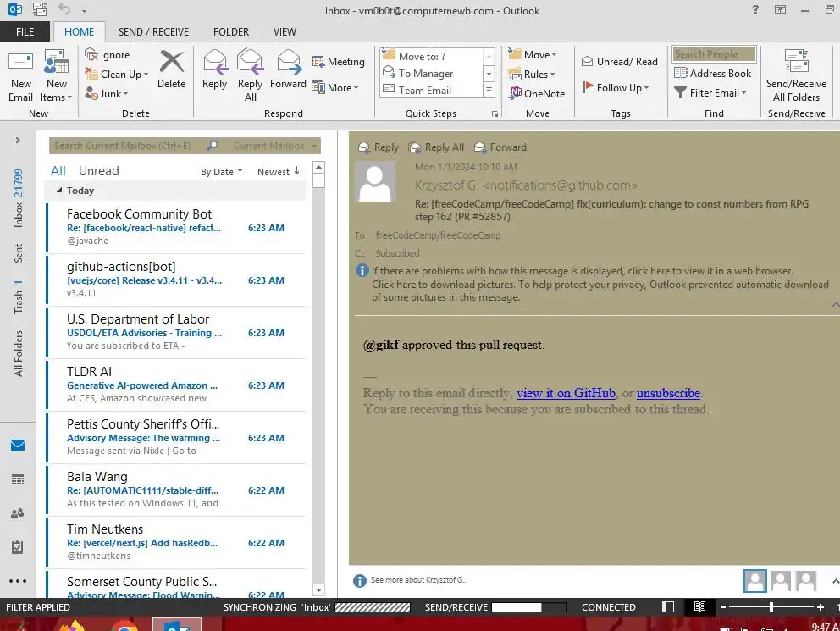This screenshot has width=840, height=631.
Task: Open more navigation options ellipsis
Action: point(18,581)
